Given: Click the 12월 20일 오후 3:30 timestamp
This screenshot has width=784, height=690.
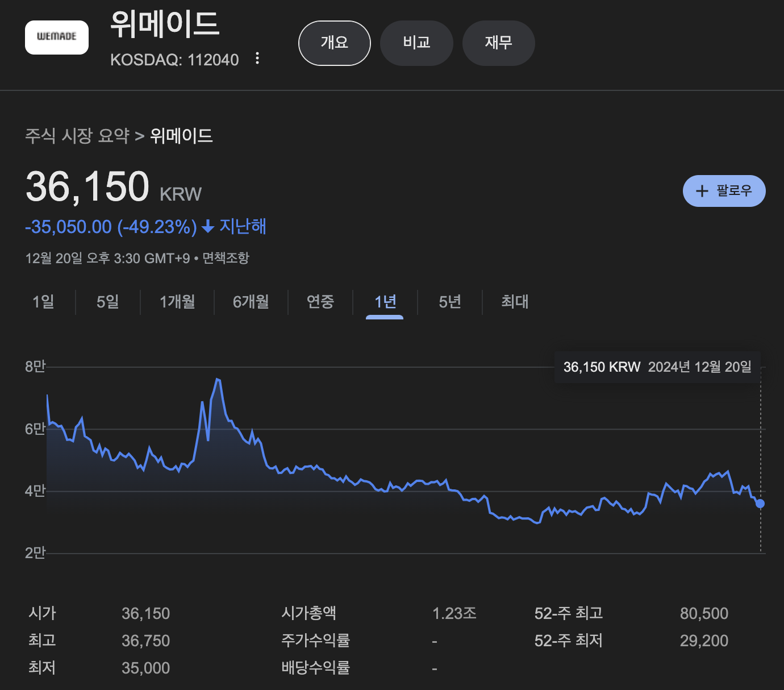Looking at the screenshot, I should tap(107, 258).
